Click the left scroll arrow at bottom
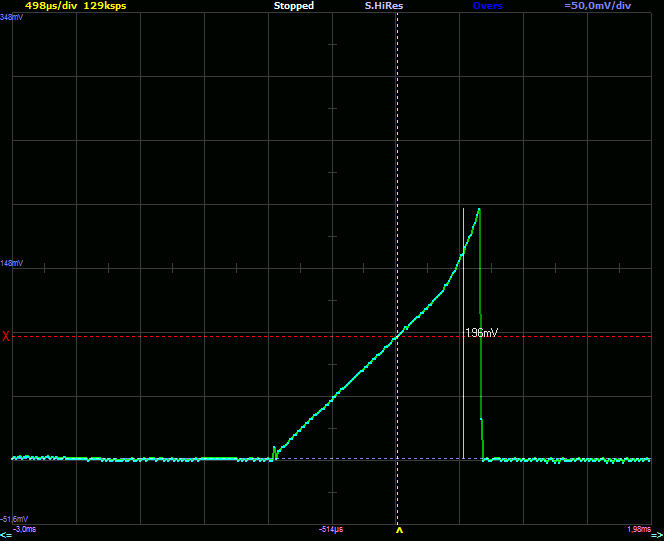The width and height of the screenshot is (664, 541). pos(5,535)
